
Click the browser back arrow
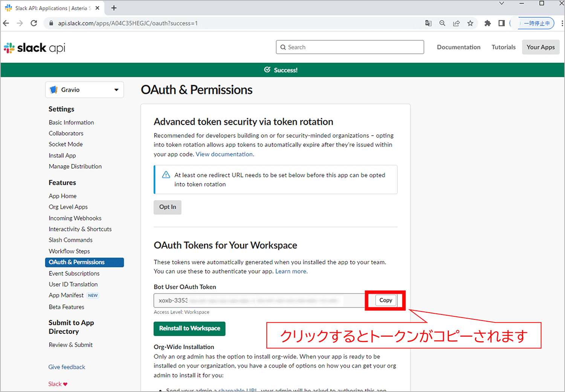coord(6,23)
